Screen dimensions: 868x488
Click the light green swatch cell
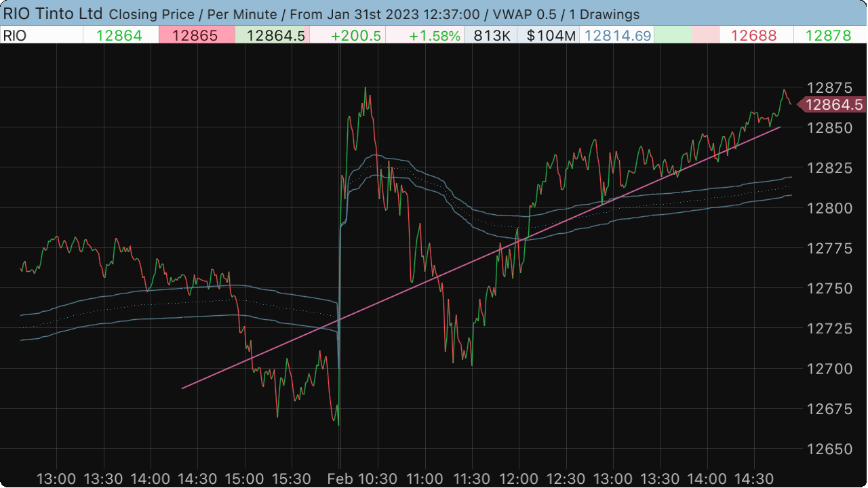point(672,36)
